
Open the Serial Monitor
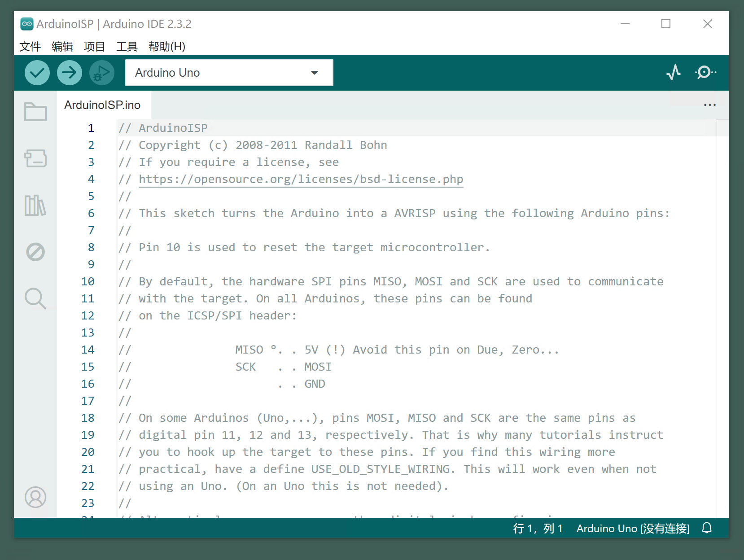(705, 72)
